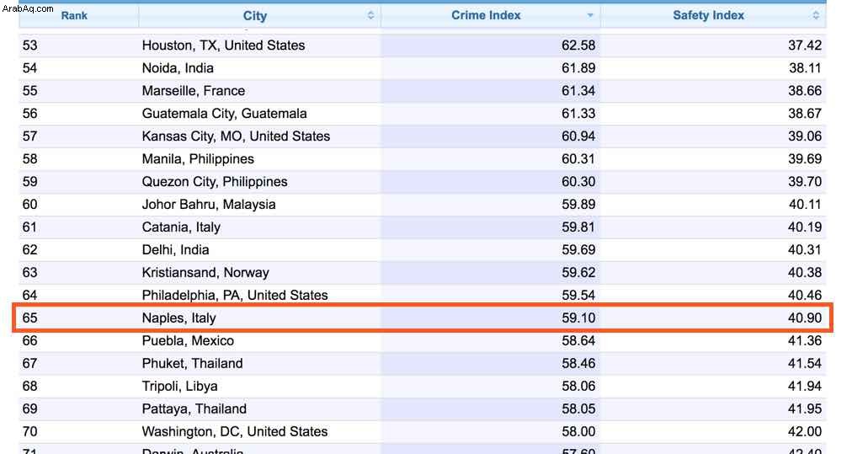The image size is (868, 454).
Task: Toggle Safety Index sort arrows icon
Action: (816, 15)
